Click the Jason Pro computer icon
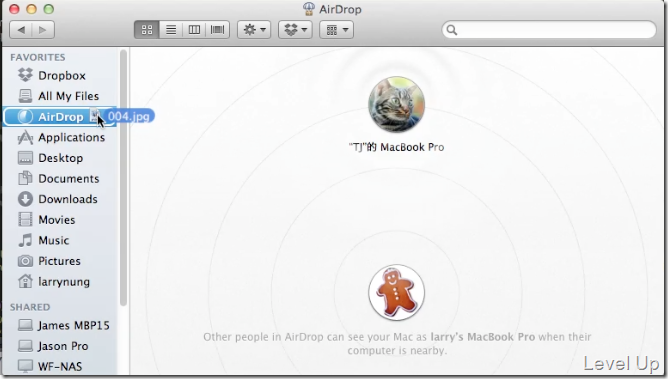 click(25, 346)
